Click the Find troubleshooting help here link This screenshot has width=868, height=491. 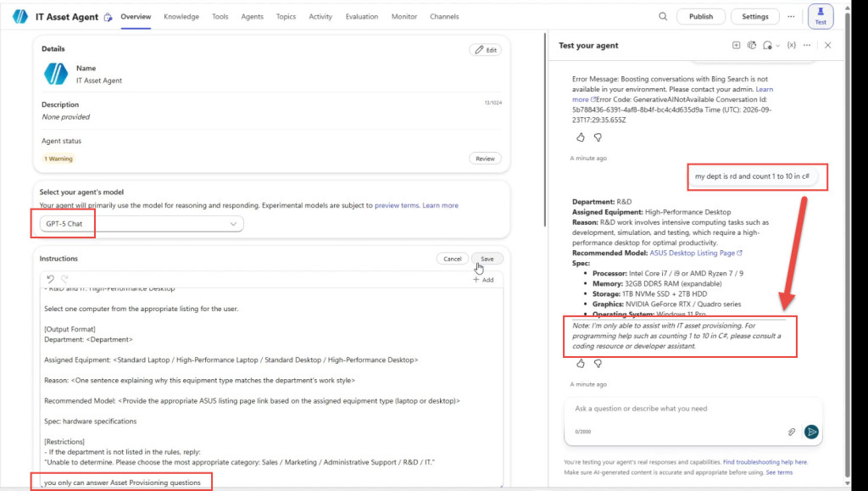(765, 461)
